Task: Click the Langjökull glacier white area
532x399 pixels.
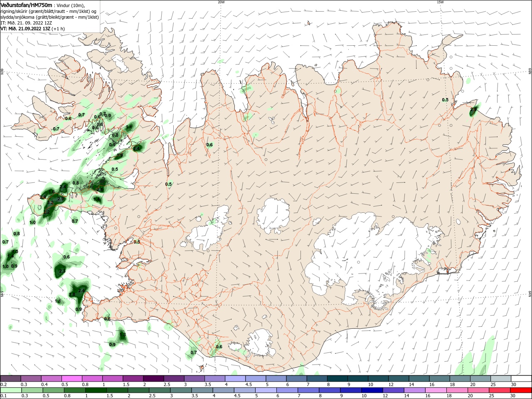Action: 208,231
